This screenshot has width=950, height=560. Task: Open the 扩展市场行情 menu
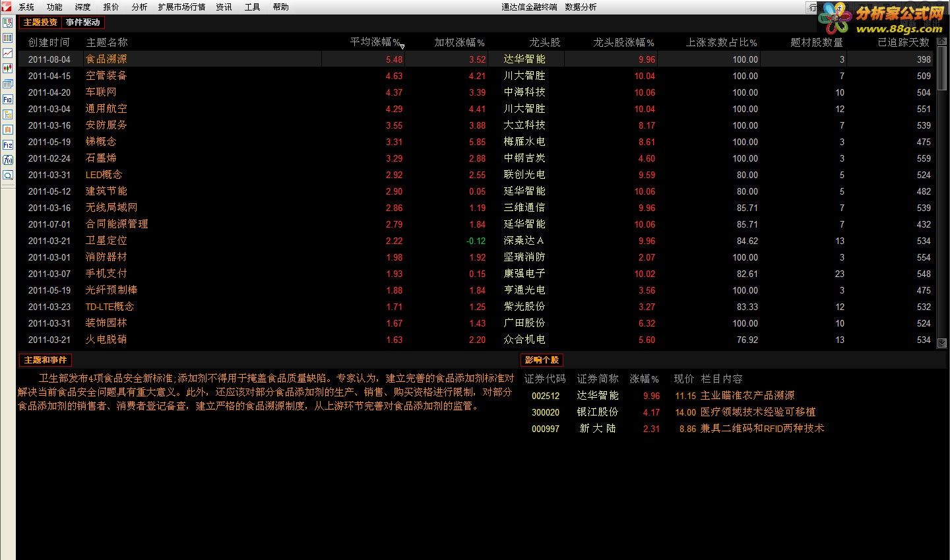click(x=181, y=7)
